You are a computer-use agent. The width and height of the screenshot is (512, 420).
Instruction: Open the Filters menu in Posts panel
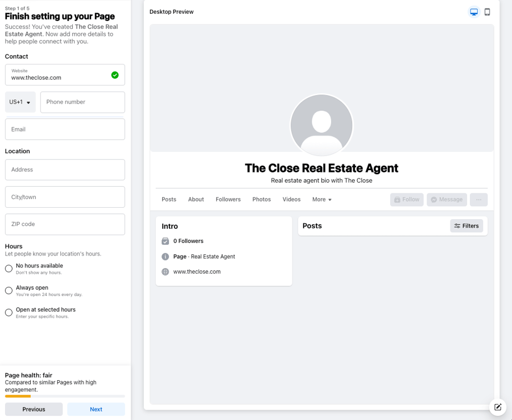tap(466, 225)
